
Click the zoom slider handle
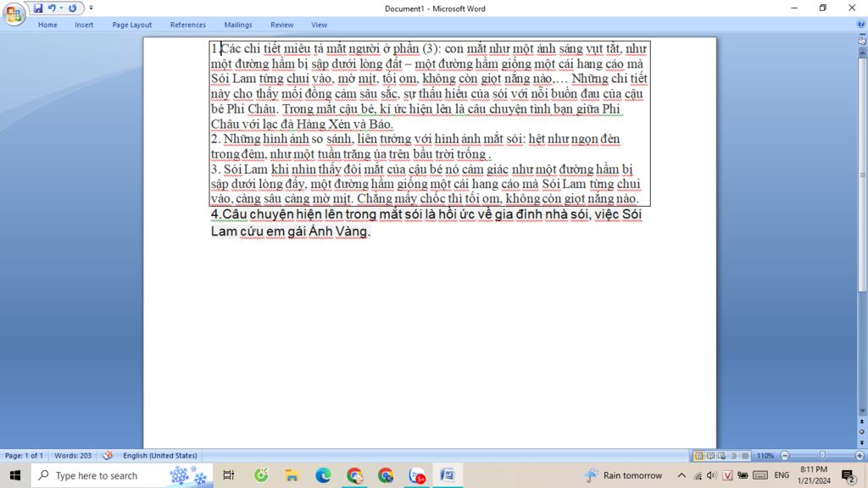822,455
